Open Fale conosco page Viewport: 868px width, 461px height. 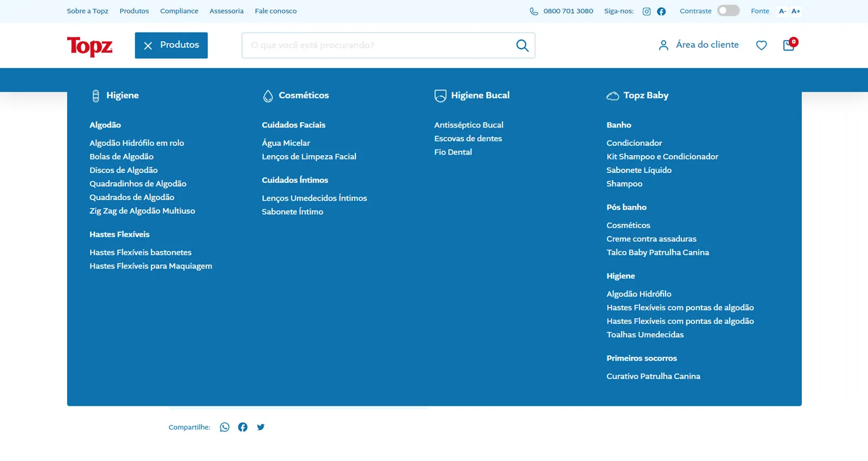(x=276, y=11)
